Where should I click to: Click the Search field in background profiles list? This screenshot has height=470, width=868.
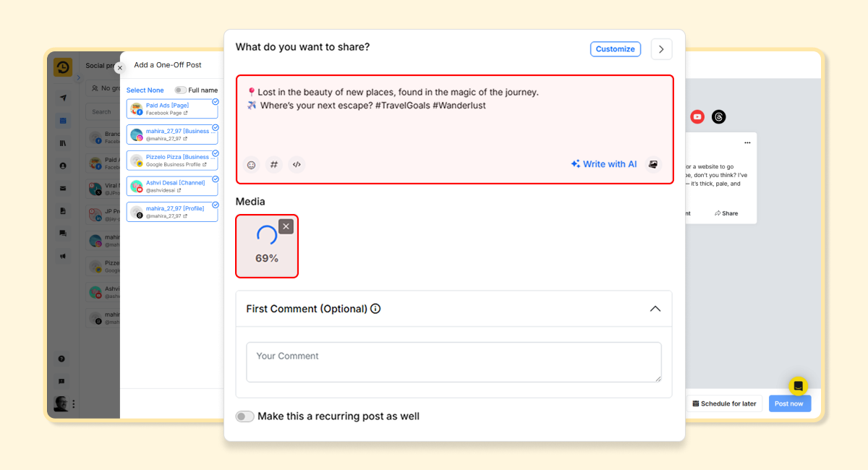[103, 111]
